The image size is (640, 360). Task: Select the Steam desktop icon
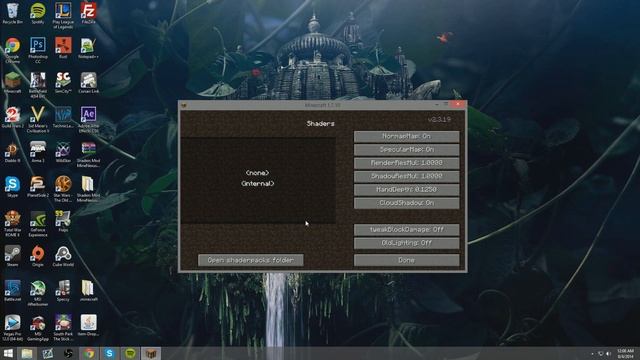[x=12, y=256]
